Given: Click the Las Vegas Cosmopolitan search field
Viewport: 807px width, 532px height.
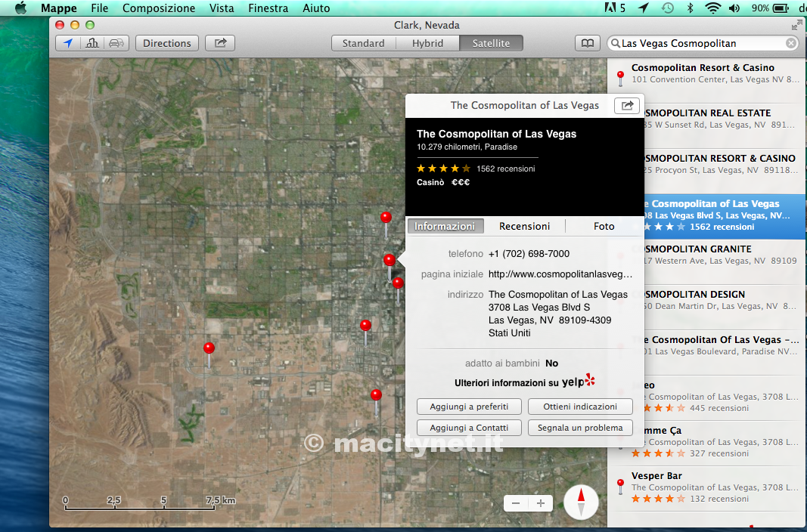Looking at the screenshot, I should tap(703, 43).
